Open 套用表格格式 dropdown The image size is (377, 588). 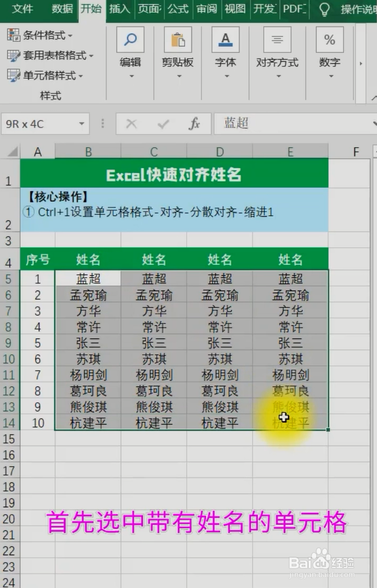point(50,56)
